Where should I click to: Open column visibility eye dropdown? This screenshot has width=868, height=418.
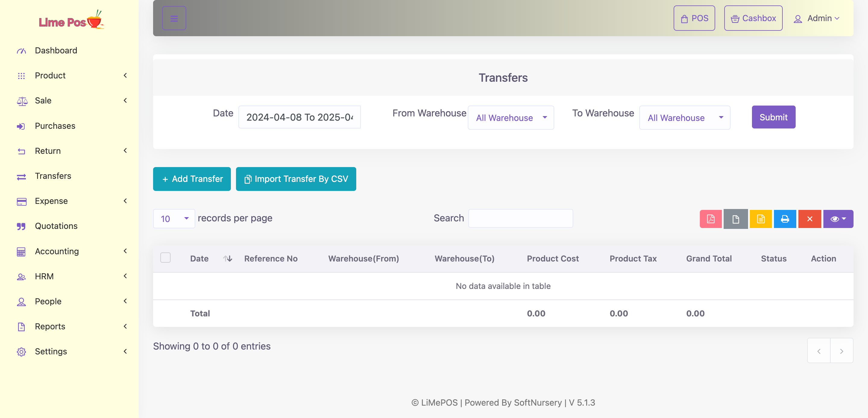coord(838,219)
